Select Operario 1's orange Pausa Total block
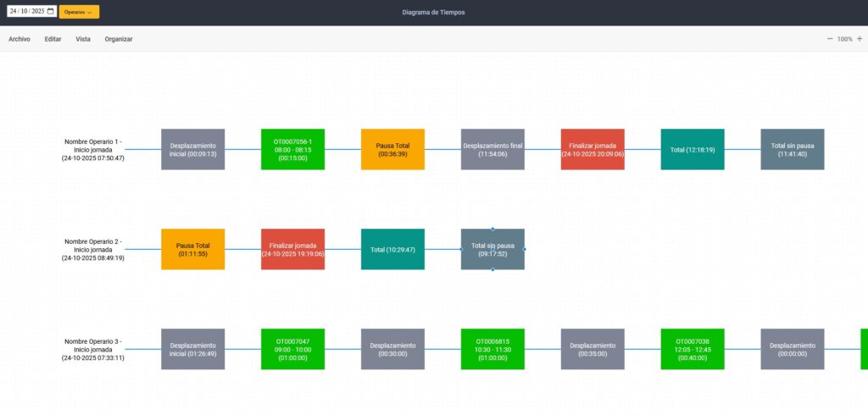868x415 pixels. (392, 149)
